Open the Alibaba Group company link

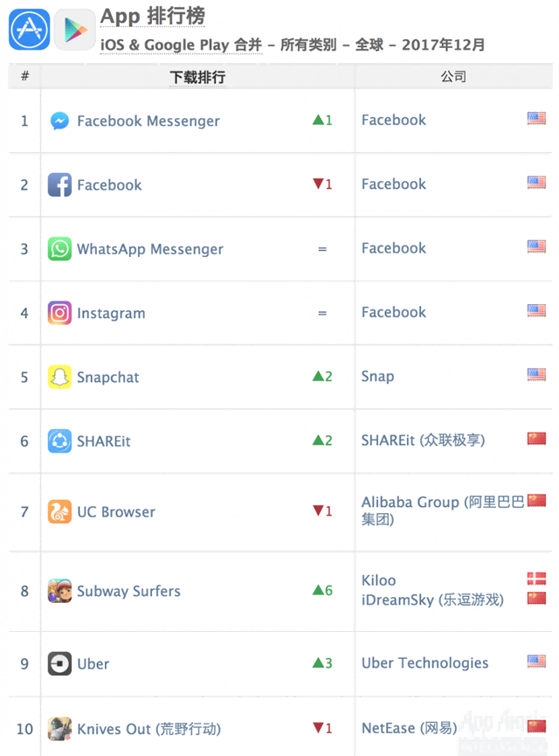[x=410, y=503]
